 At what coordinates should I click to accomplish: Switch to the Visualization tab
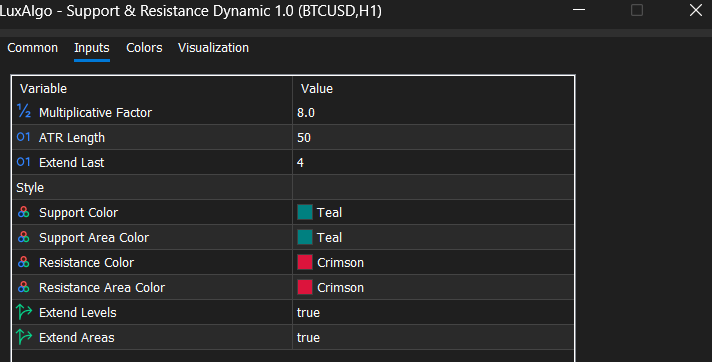pos(213,48)
